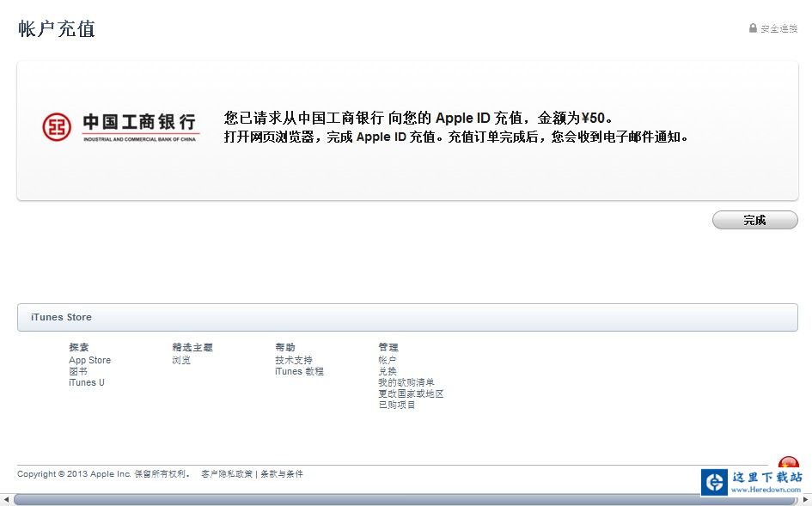812x506 pixels.
Task: Open the 兑换 link
Action: pyautogui.click(x=388, y=371)
